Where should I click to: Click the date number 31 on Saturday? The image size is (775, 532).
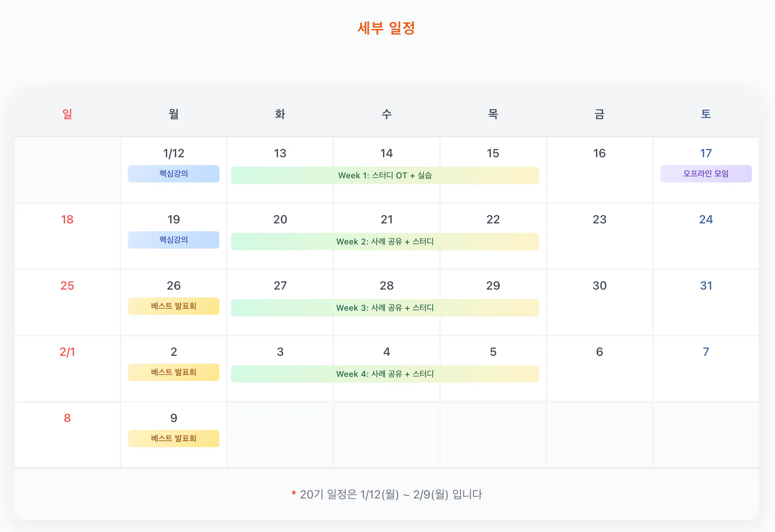click(705, 285)
